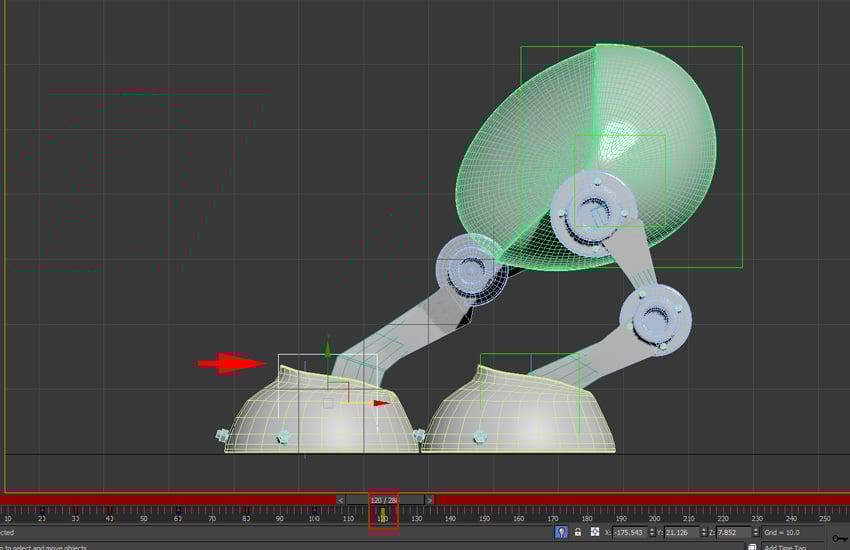The width and height of the screenshot is (850, 550).
Task: Select the upper-left knee joint disc
Action: point(471,268)
